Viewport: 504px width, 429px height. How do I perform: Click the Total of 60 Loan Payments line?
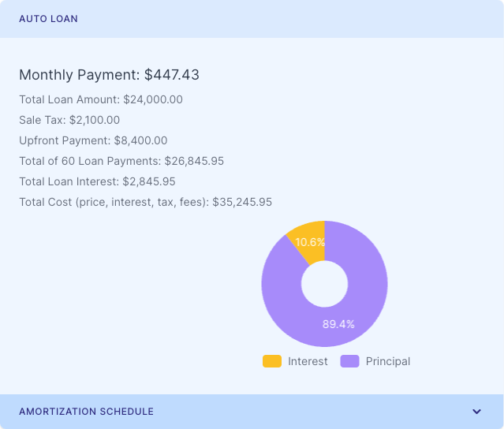click(121, 161)
